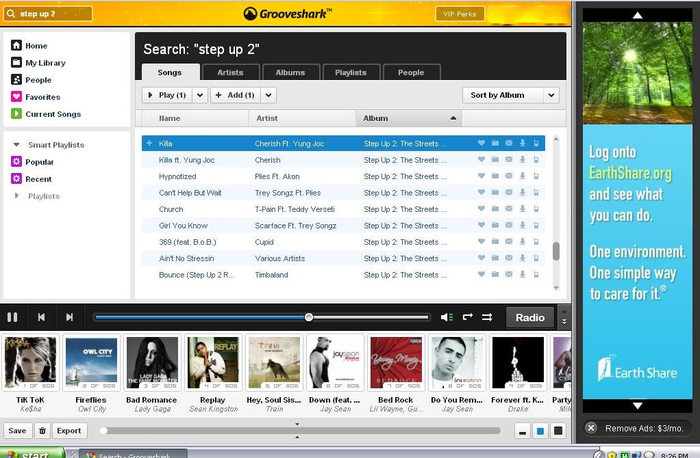Screen dimensions: 700x458
Task: Select medium blue queue size
Action: coord(540,431)
